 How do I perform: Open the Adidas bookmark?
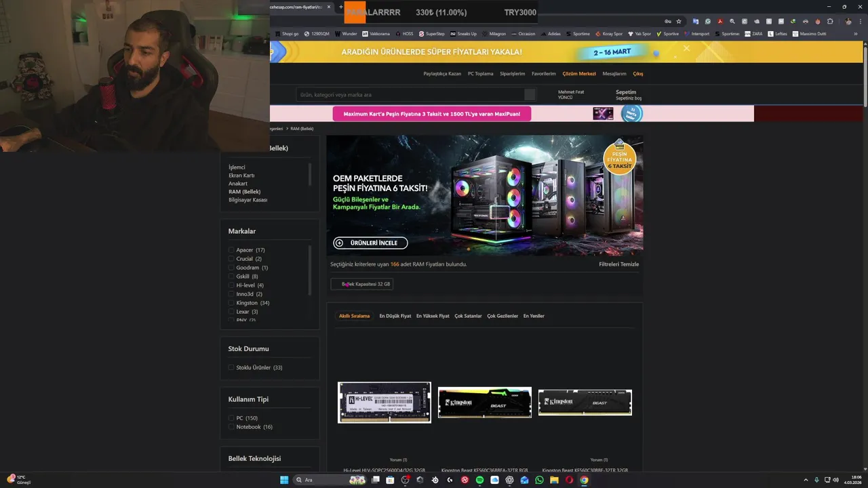point(551,33)
